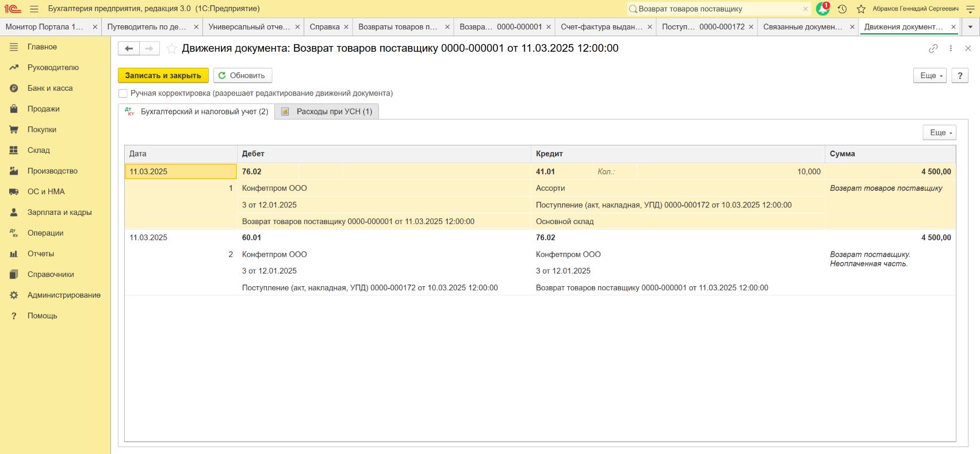The width and height of the screenshot is (980, 454).
Task: Close the document movements form
Action: [x=968, y=49]
